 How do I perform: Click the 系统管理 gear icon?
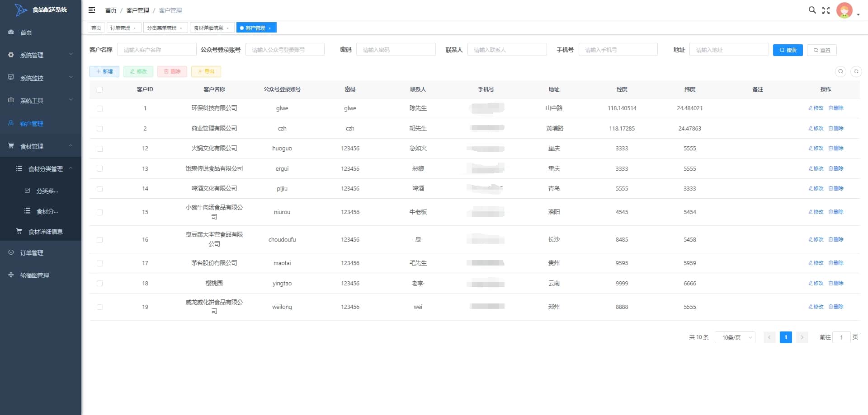11,55
